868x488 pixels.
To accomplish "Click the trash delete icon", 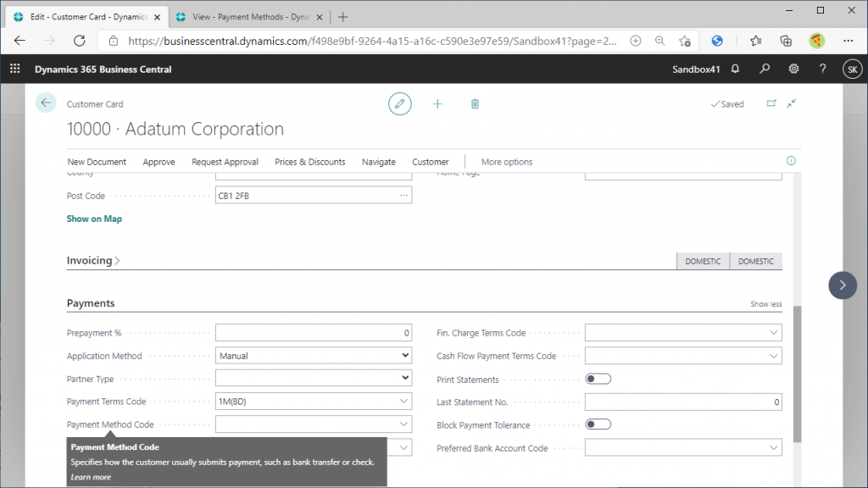I will [475, 103].
